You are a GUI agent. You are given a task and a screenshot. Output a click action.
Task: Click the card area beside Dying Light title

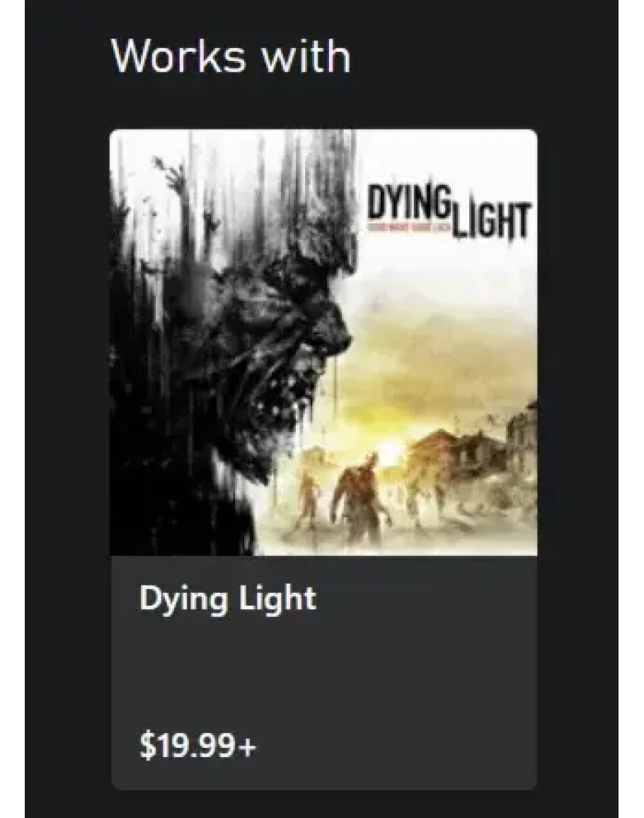pyautogui.click(x=427, y=598)
